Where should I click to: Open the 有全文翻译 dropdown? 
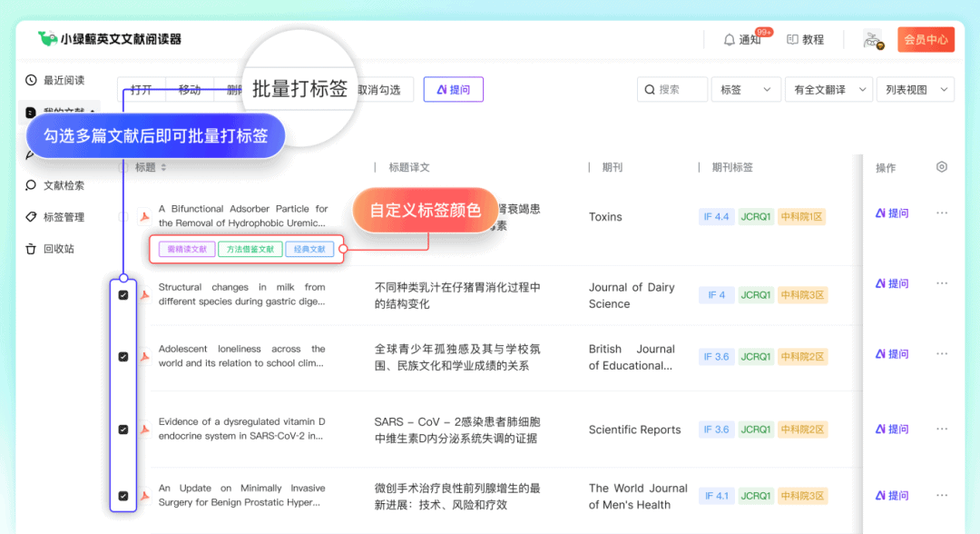point(828,89)
